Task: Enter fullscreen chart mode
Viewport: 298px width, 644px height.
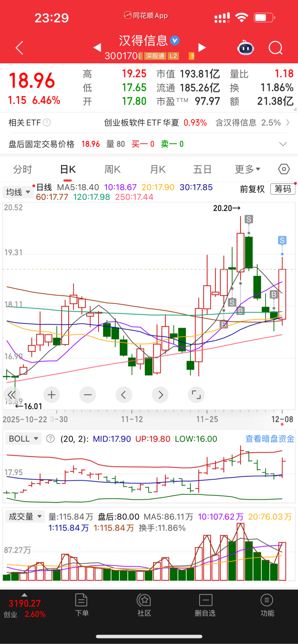Action: point(196,395)
